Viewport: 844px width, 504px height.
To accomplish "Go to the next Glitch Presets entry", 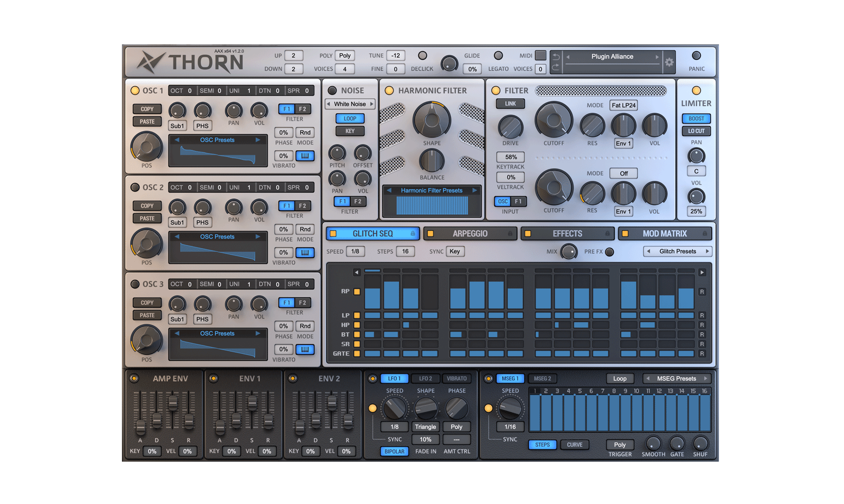I will pyautogui.click(x=707, y=251).
